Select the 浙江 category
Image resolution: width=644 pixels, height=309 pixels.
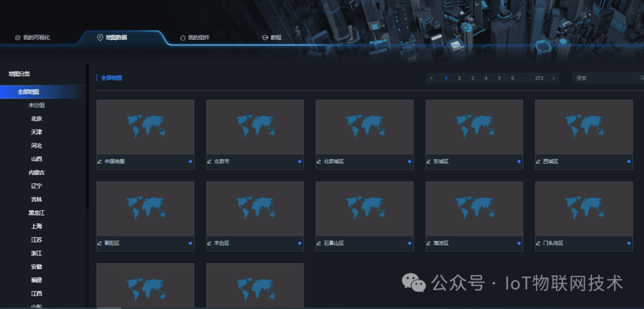pos(36,253)
